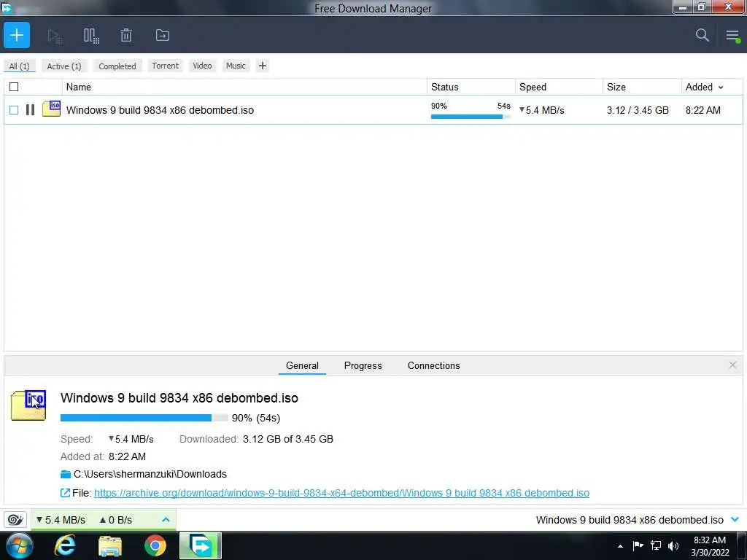Open the Progress details tab
Screen dimensions: 747x560
click(363, 366)
